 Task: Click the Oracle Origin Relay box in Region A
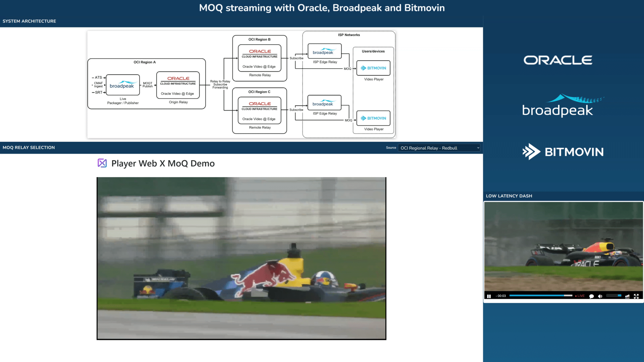pos(178,85)
